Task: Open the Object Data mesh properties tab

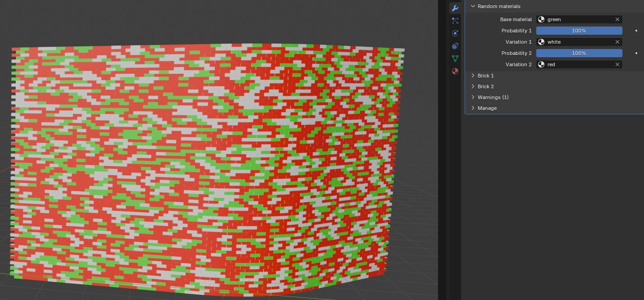Action: (x=455, y=59)
